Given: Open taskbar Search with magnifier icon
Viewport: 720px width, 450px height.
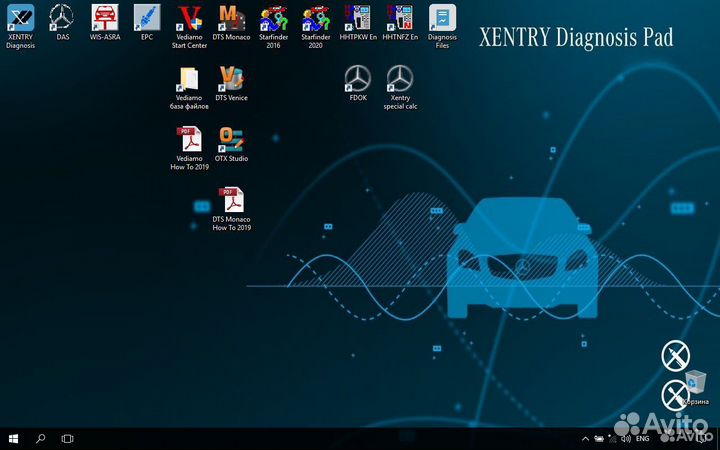Looking at the screenshot, I should click(40, 439).
